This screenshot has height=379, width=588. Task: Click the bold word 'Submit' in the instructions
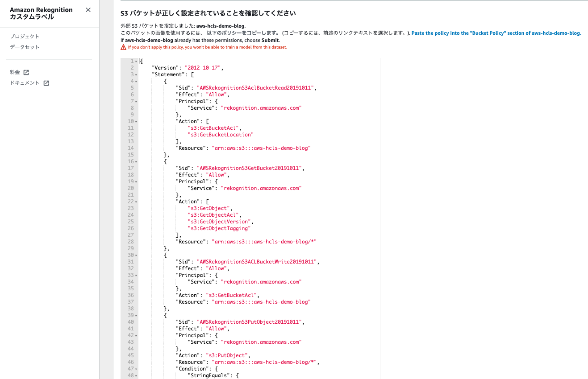270,40
